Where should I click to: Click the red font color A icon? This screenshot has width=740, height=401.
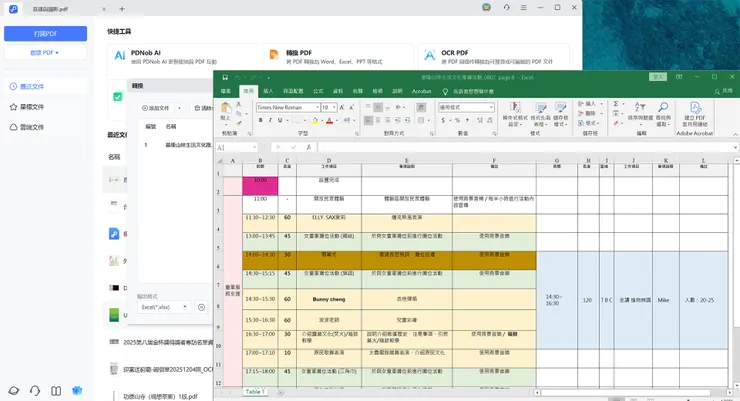point(329,121)
